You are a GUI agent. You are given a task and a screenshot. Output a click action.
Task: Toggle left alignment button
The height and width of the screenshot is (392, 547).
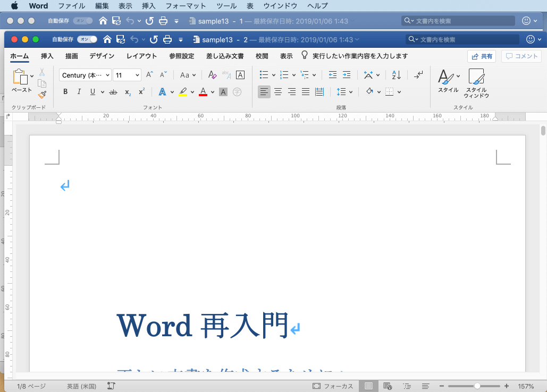(264, 92)
